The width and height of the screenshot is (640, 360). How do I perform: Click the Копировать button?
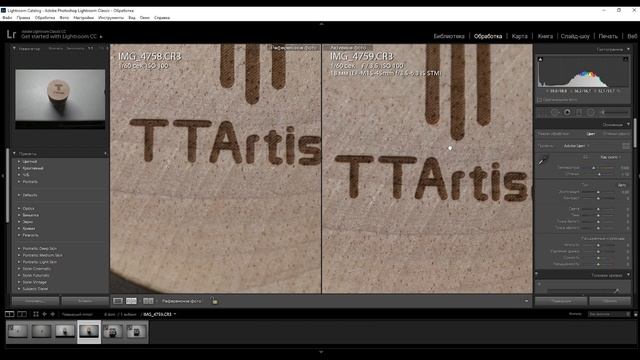pos(35,301)
